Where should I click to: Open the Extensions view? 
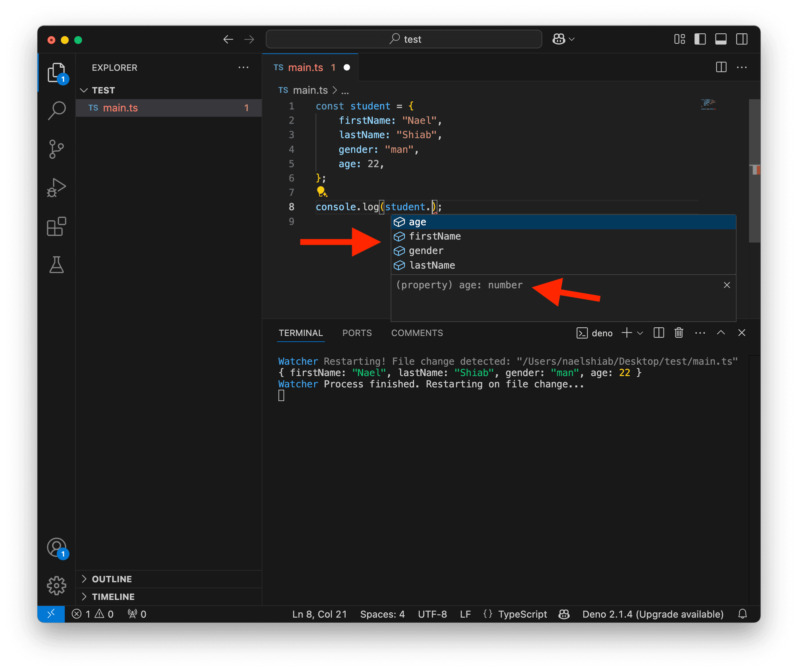point(57,226)
